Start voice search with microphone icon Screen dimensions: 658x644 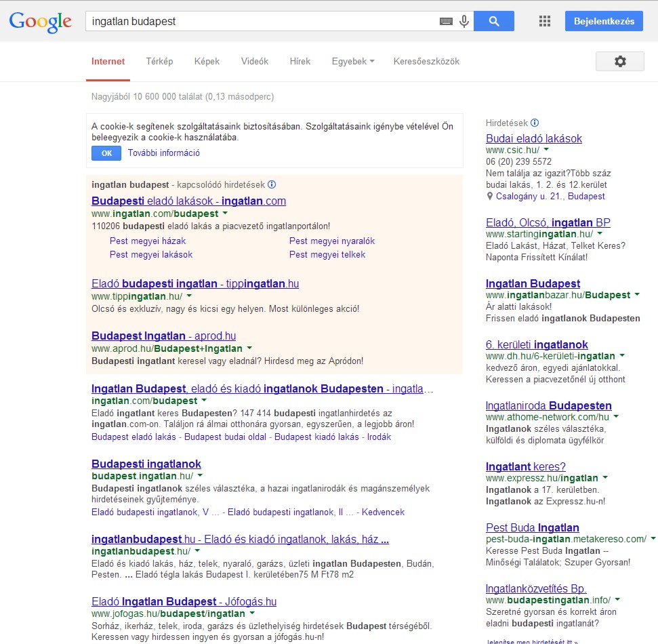pos(464,21)
